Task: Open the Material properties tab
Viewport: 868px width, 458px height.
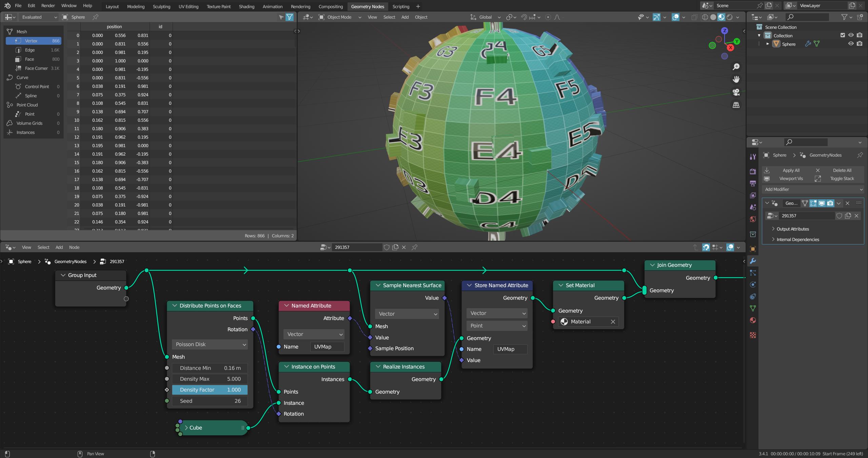Action: coord(753,320)
